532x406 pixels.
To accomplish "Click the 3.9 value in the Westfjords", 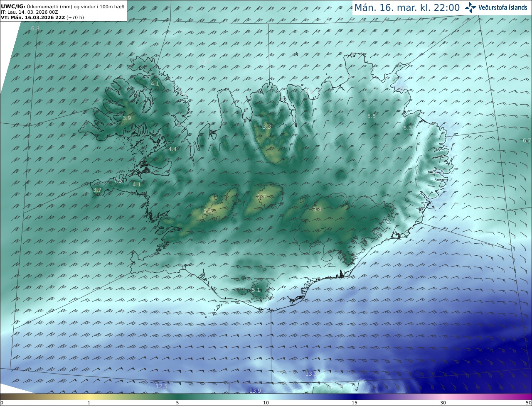I will pos(126,118).
